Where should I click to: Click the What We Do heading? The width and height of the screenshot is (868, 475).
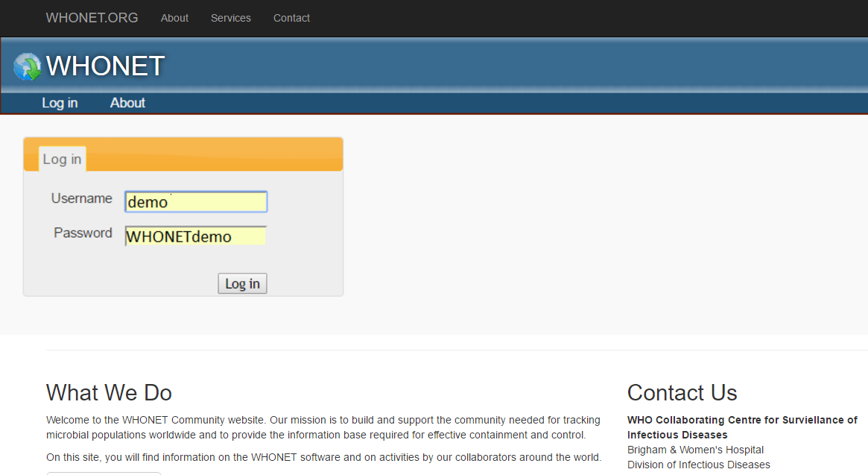click(x=109, y=392)
